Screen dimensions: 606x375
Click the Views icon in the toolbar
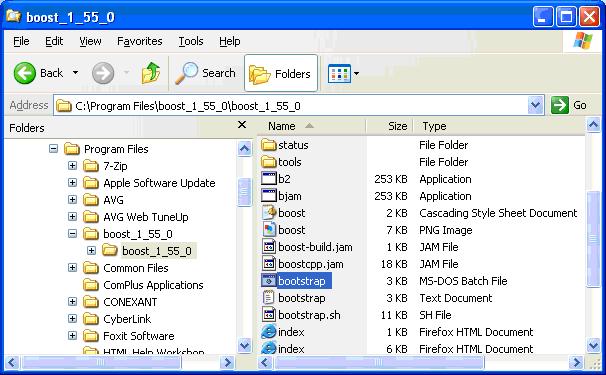pos(339,73)
